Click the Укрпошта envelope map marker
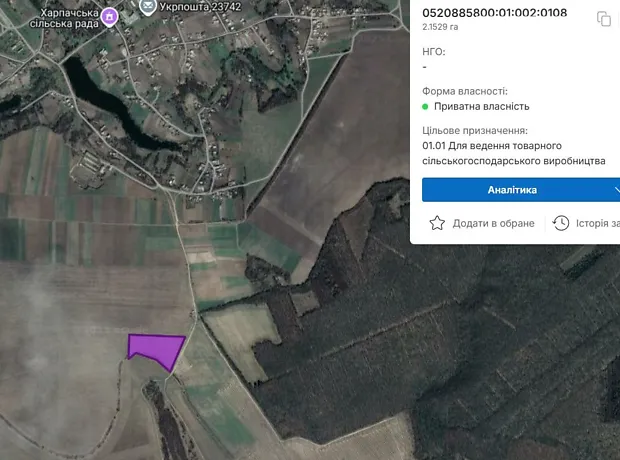Viewport: 620px width, 460px height. (x=148, y=8)
